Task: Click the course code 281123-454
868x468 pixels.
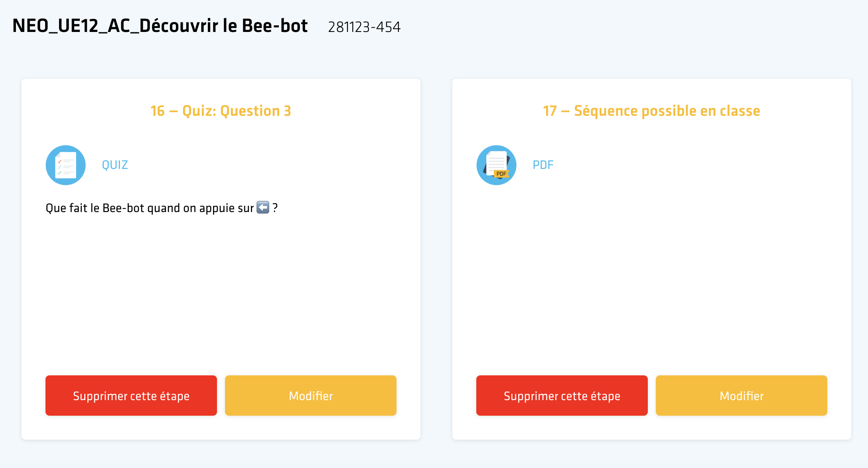Action: click(364, 27)
